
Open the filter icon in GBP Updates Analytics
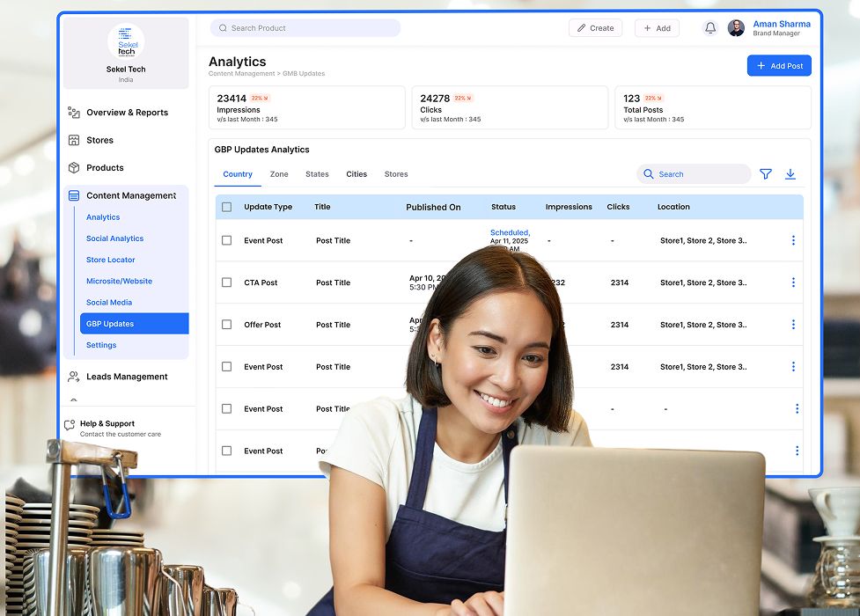766,173
